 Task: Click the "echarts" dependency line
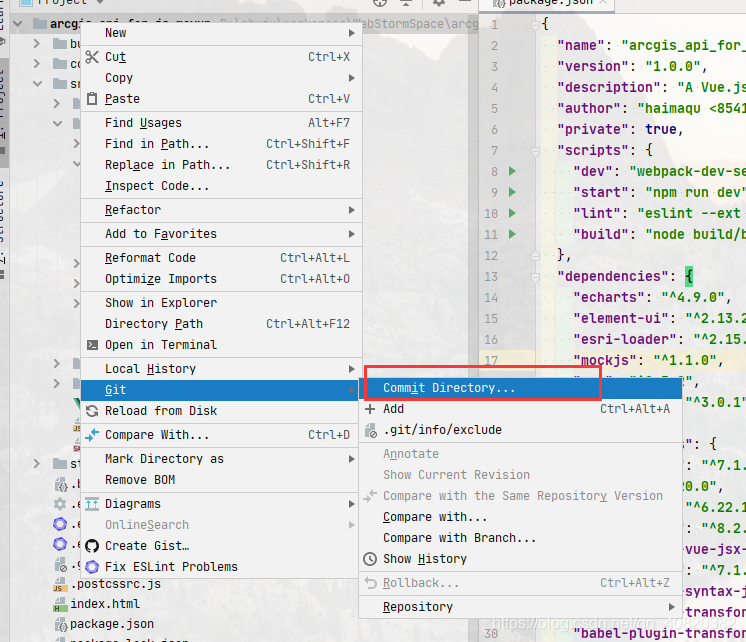[652, 297]
